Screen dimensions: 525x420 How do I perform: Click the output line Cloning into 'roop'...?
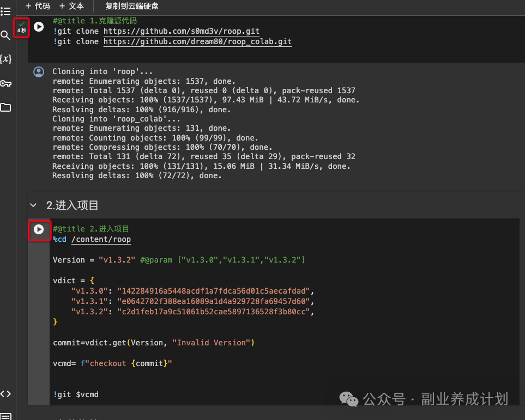click(x=102, y=71)
